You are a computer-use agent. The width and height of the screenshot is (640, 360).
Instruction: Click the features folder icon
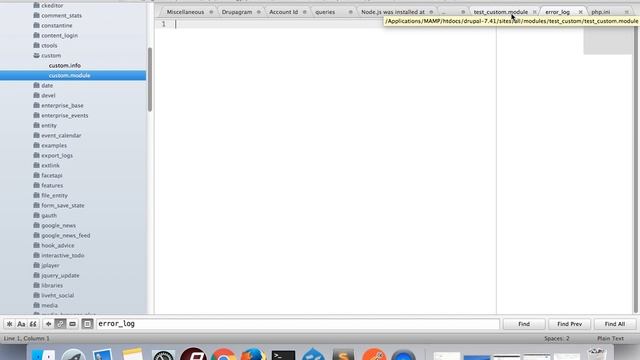click(36, 185)
